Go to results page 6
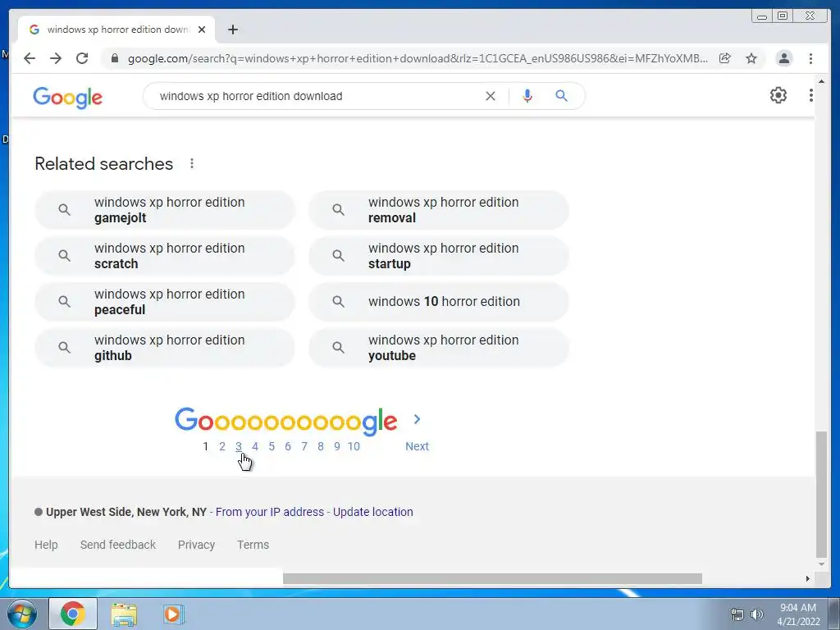Screen dimensions: 840x630 288,446
